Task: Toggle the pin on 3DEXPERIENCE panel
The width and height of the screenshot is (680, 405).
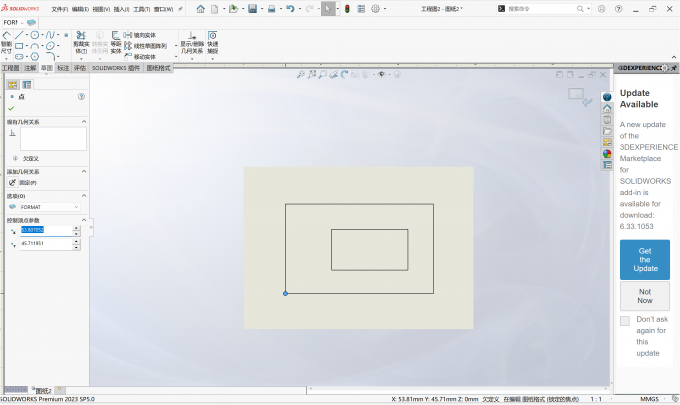Action: (x=674, y=68)
